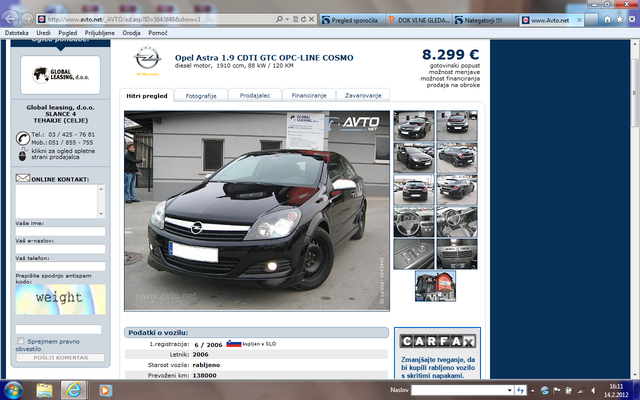Screen dimensions: 640x400
Task: Click into the online kontakt message box
Action: click(60, 201)
